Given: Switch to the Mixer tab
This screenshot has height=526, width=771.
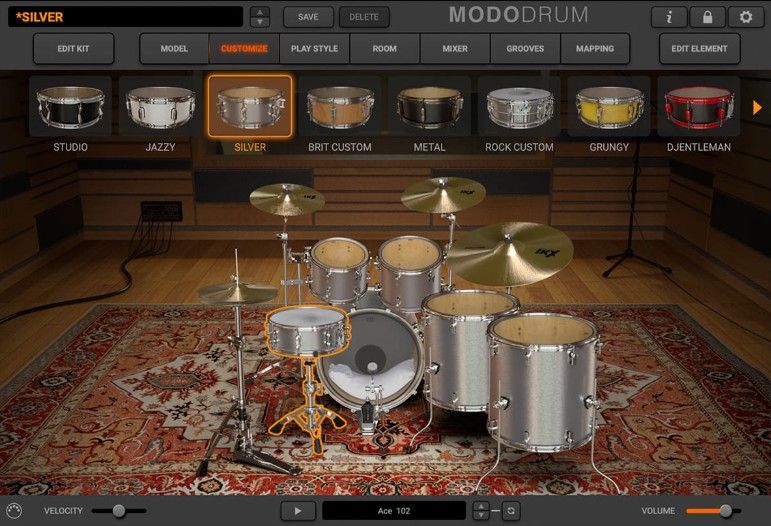Looking at the screenshot, I should (455, 48).
